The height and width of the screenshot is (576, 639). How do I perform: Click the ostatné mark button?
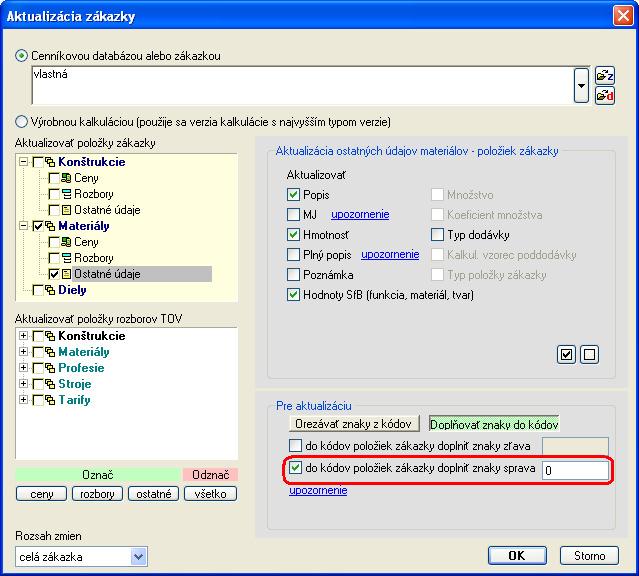154,494
